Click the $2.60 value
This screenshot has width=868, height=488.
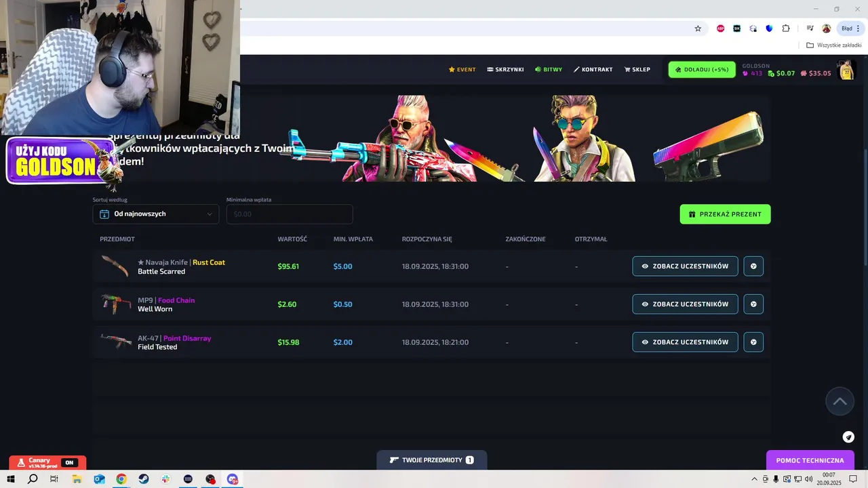[x=287, y=304]
